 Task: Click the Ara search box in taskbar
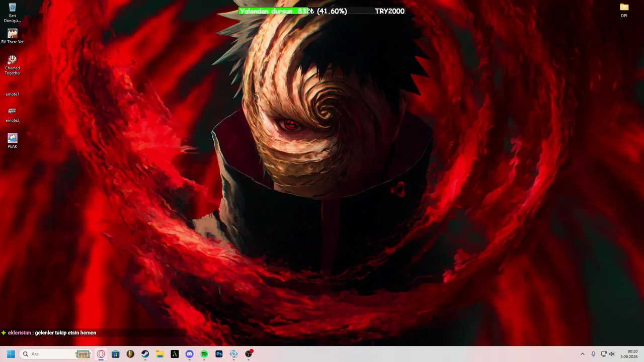56,354
